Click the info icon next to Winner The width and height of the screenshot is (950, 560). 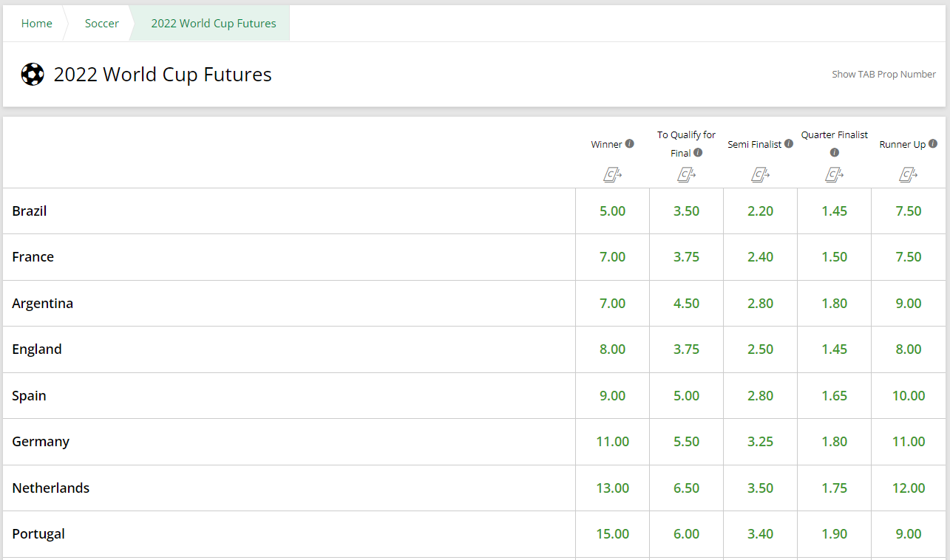point(630,144)
